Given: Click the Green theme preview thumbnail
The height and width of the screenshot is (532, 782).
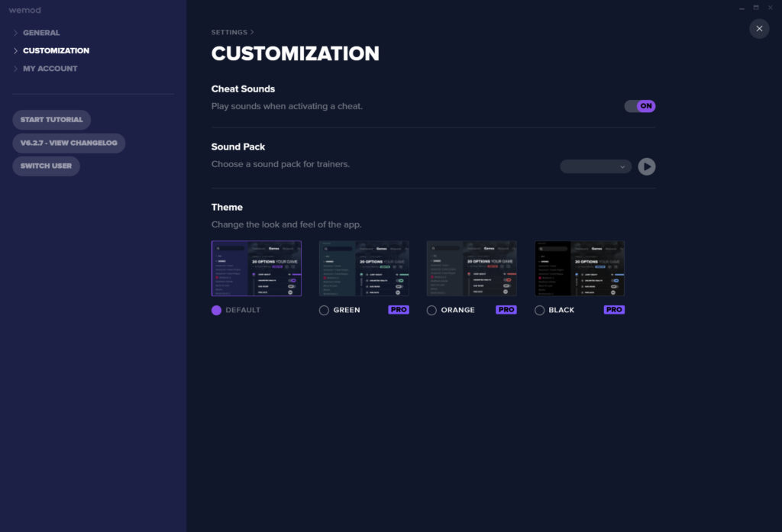Looking at the screenshot, I should tap(364, 268).
